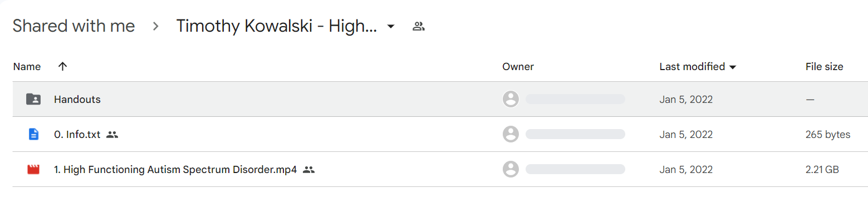868x222 pixels.
Task: Click the blue document icon for 0. Info.txt
Action: (x=33, y=134)
